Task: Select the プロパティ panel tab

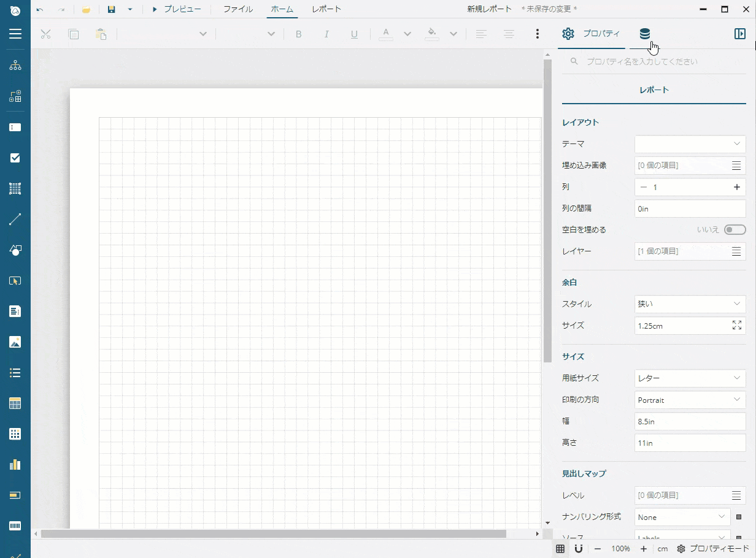Action: (x=592, y=34)
